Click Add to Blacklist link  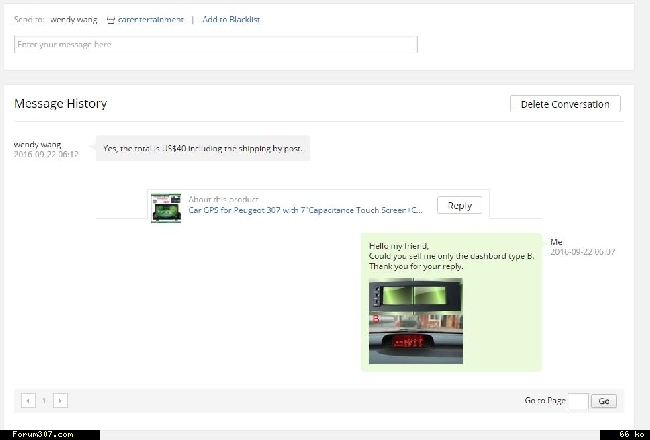click(x=231, y=19)
